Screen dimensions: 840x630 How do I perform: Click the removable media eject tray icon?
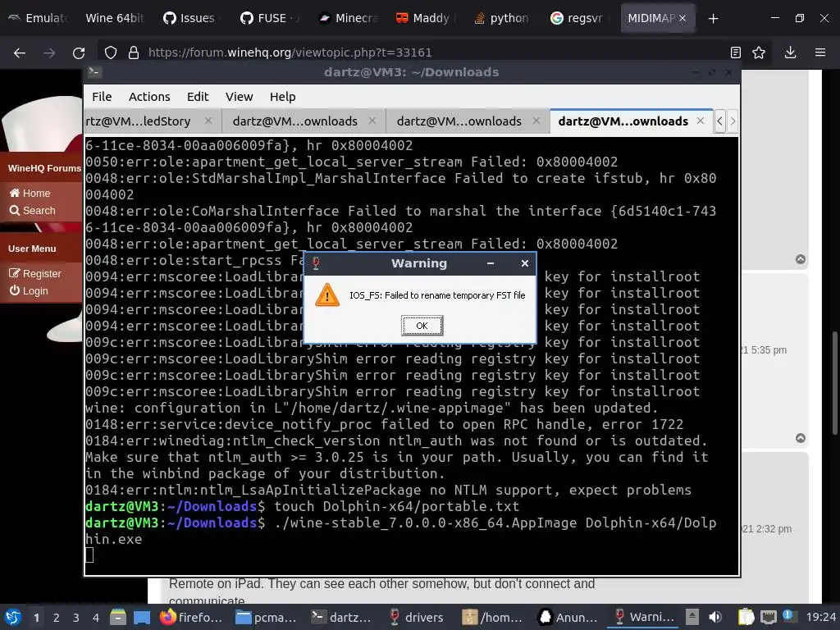692,617
